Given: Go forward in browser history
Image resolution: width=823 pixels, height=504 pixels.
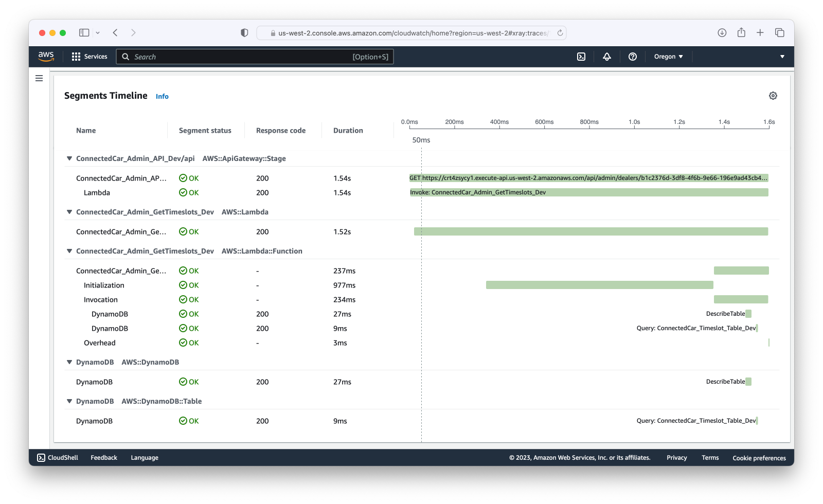Looking at the screenshot, I should pyautogui.click(x=133, y=32).
